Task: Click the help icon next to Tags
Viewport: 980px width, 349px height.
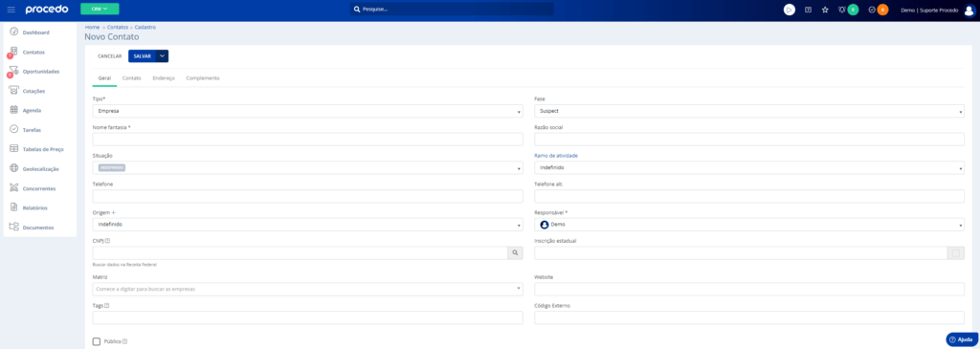Action: (107, 306)
